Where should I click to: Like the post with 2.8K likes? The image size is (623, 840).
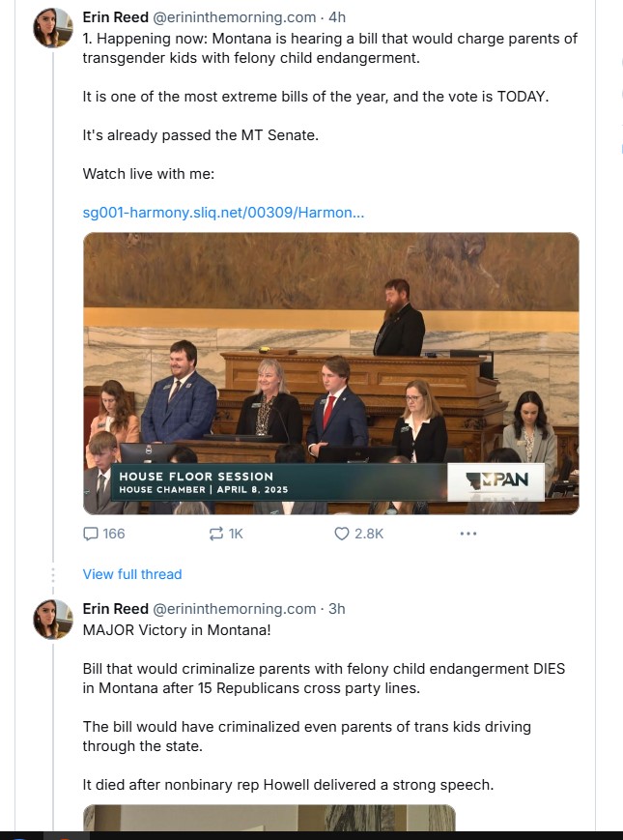(x=341, y=534)
